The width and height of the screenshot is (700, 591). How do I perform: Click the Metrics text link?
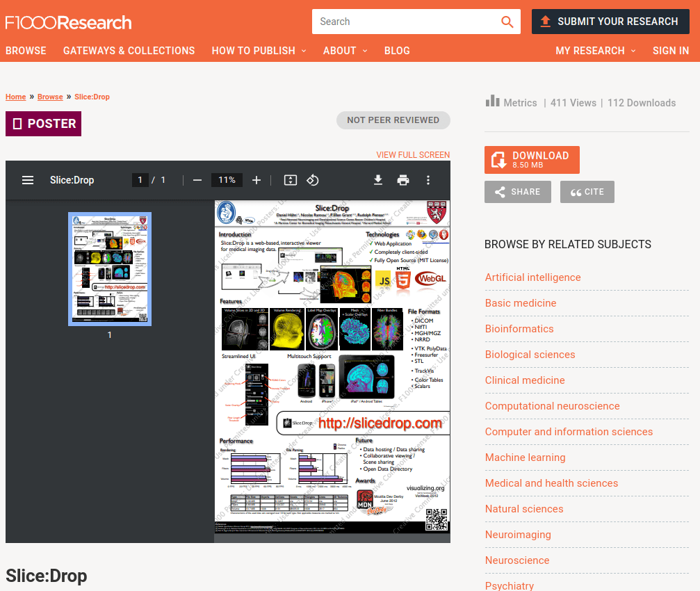(x=520, y=103)
